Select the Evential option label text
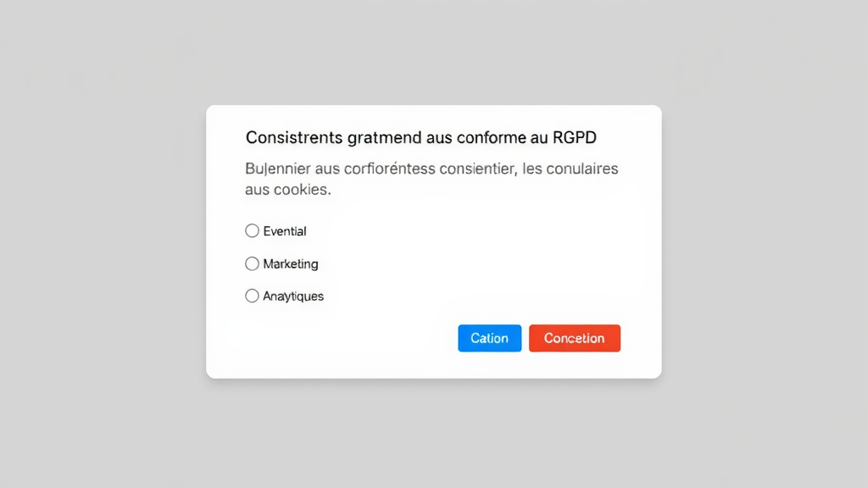The image size is (868, 488). 285,230
